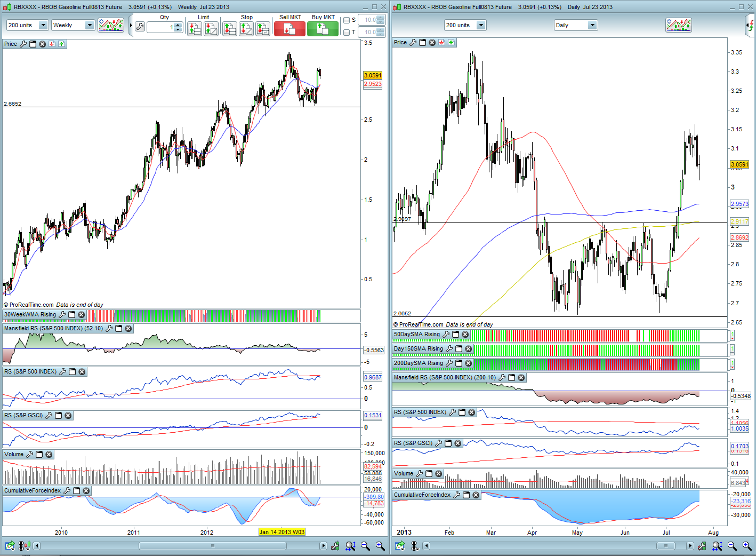Click the Qty input field
This screenshot has height=556, width=756.
[160, 27]
